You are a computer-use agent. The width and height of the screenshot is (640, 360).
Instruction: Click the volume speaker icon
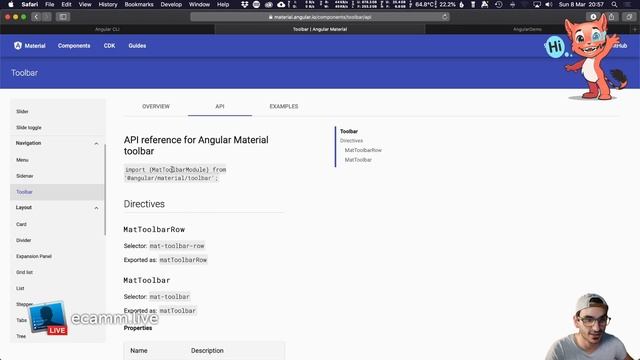[x=549, y=4]
